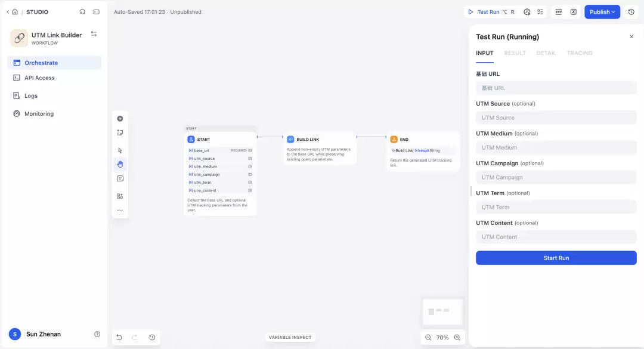
Task: Select the hand pan tool
Action: [x=120, y=165]
